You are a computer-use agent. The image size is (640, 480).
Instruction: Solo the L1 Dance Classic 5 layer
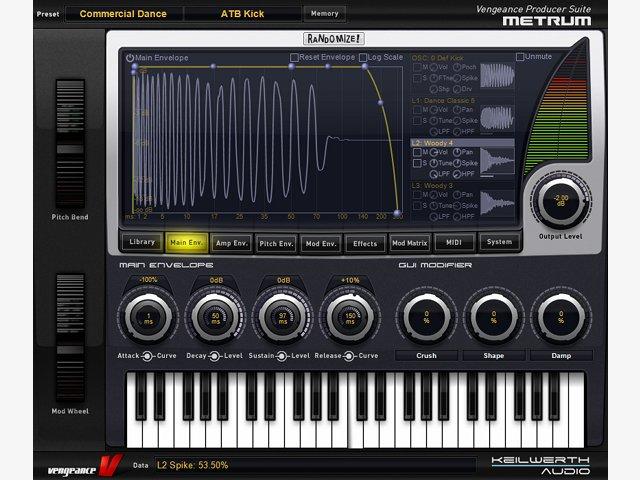(x=417, y=120)
